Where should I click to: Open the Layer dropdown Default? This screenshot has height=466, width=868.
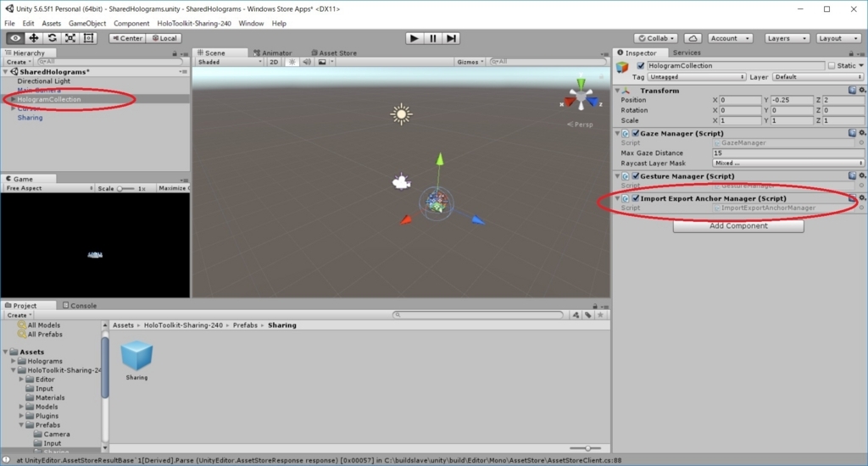click(818, 77)
